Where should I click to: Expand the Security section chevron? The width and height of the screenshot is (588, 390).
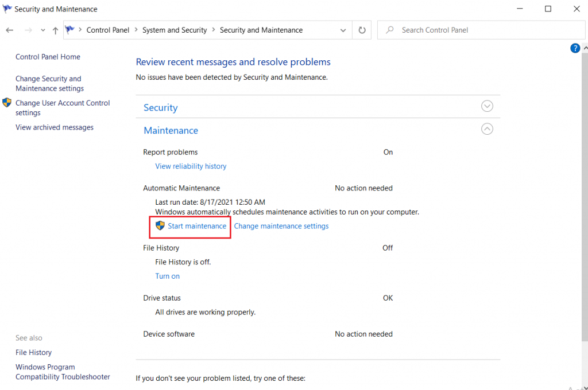(487, 107)
